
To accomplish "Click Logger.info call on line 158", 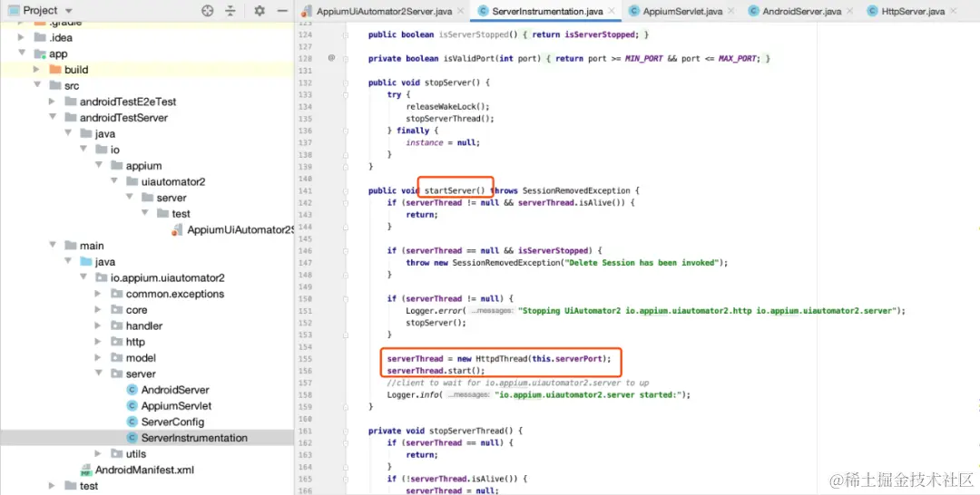I will coord(415,395).
